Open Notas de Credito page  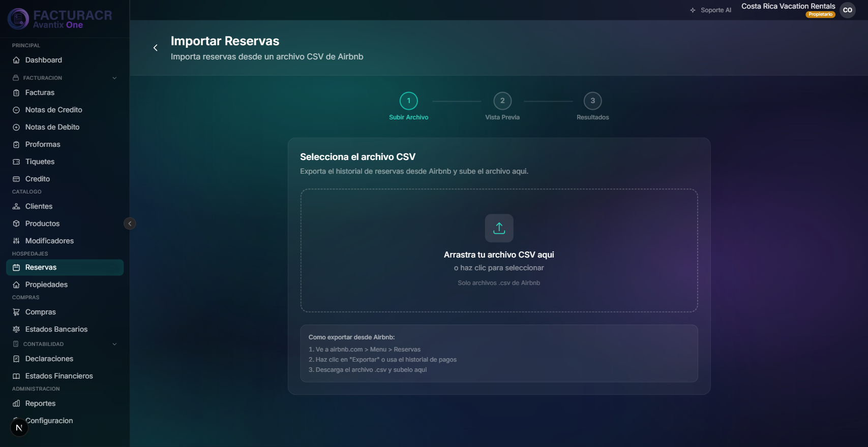[53, 110]
